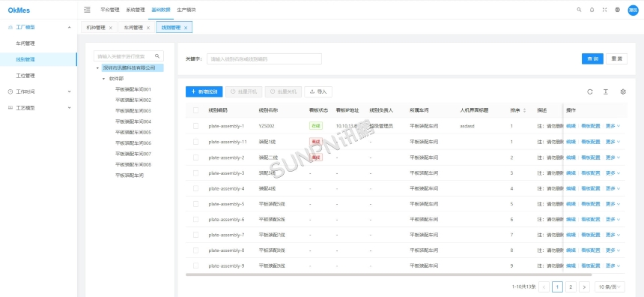Close the 机种管理 tab
The width and height of the screenshot is (644, 297).
point(111,28)
